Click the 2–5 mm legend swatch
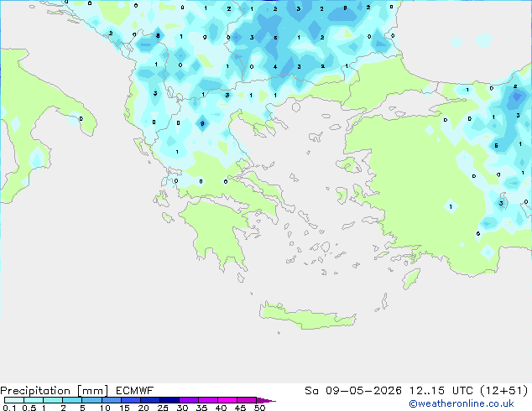This screenshot has height=411, width=532. (x=72, y=400)
